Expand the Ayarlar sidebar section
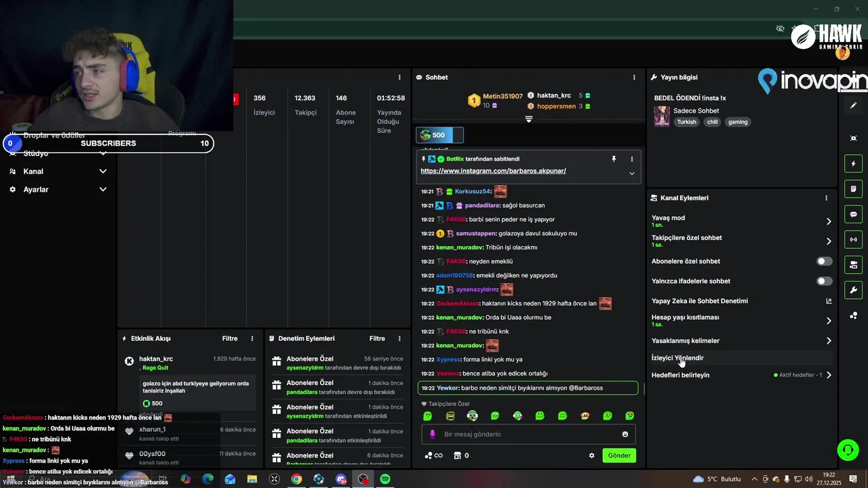868x488 pixels. click(103, 189)
